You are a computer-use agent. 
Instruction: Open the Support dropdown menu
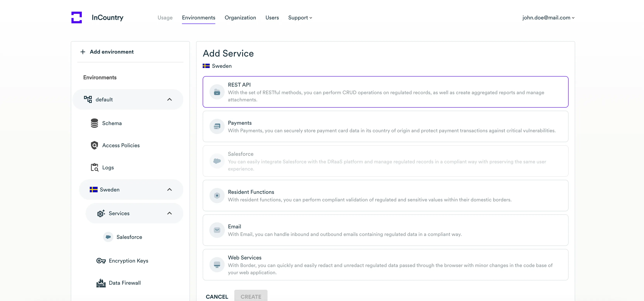[x=300, y=18]
